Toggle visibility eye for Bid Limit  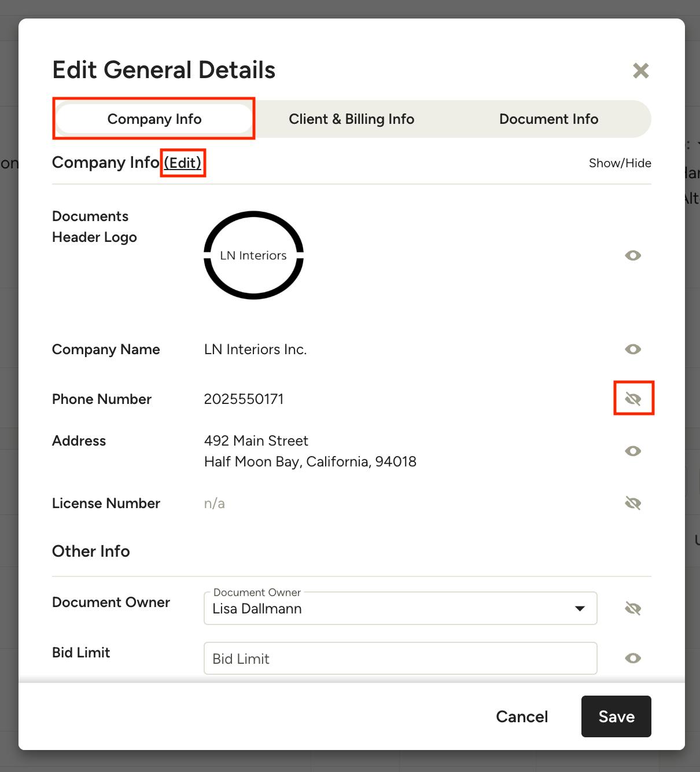[633, 658]
